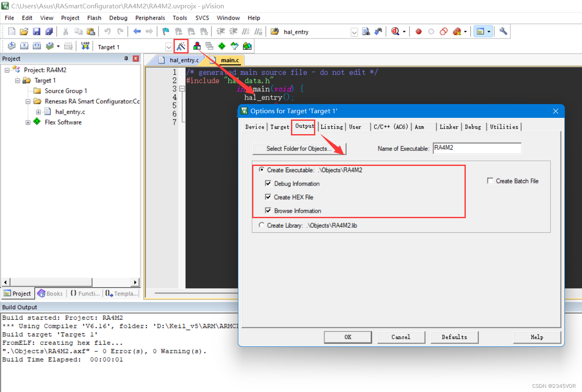
Task: Click the Defaults button
Action: click(x=454, y=337)
